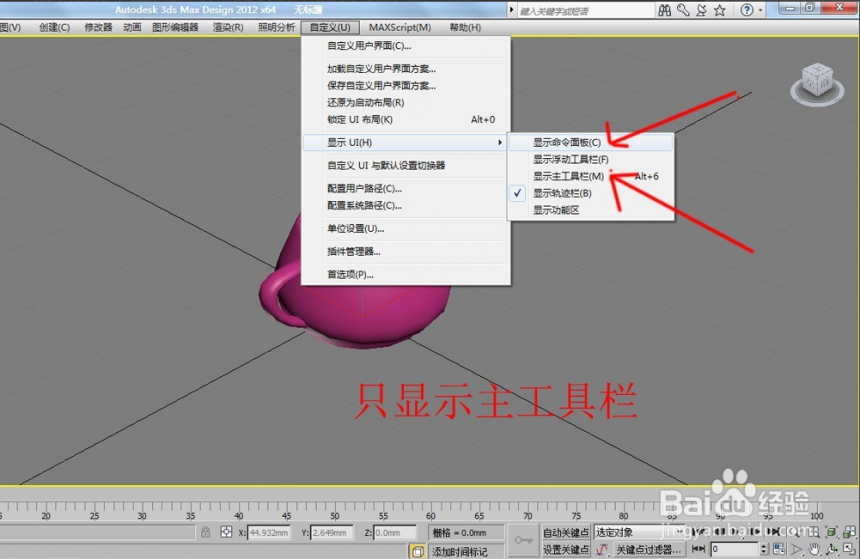This screenshot has width=860, height=559.
Task: Open 图形编辑器 menu
Action: (176, 27)
